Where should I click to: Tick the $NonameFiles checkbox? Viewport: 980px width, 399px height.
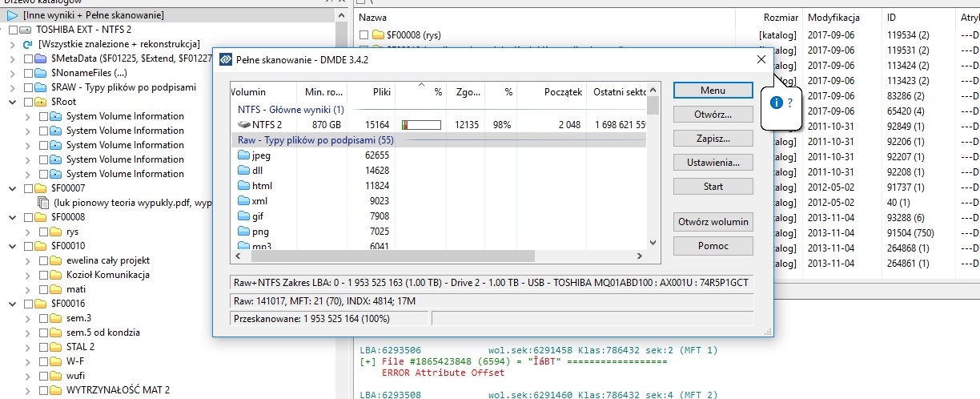click(28, 73)
